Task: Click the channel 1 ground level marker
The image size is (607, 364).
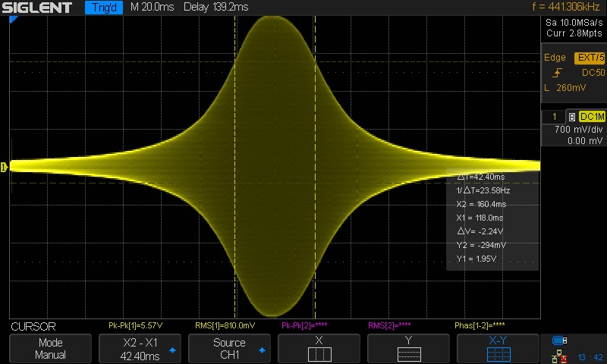Action: [x=5, y=166]
